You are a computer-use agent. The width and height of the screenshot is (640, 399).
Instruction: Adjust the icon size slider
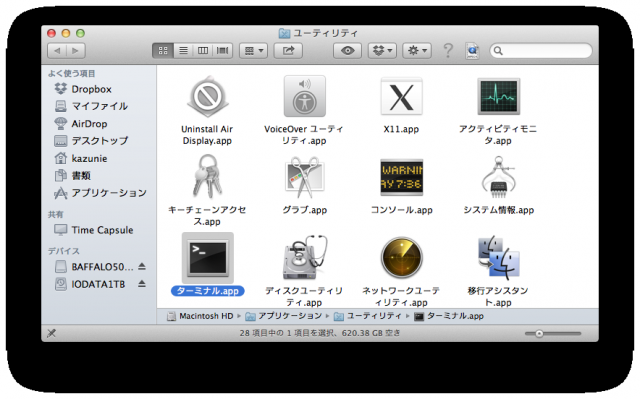[539, 333]
